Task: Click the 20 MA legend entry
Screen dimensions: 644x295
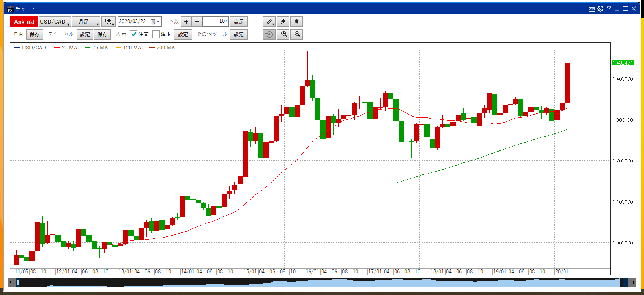Action: coord(66,48)
